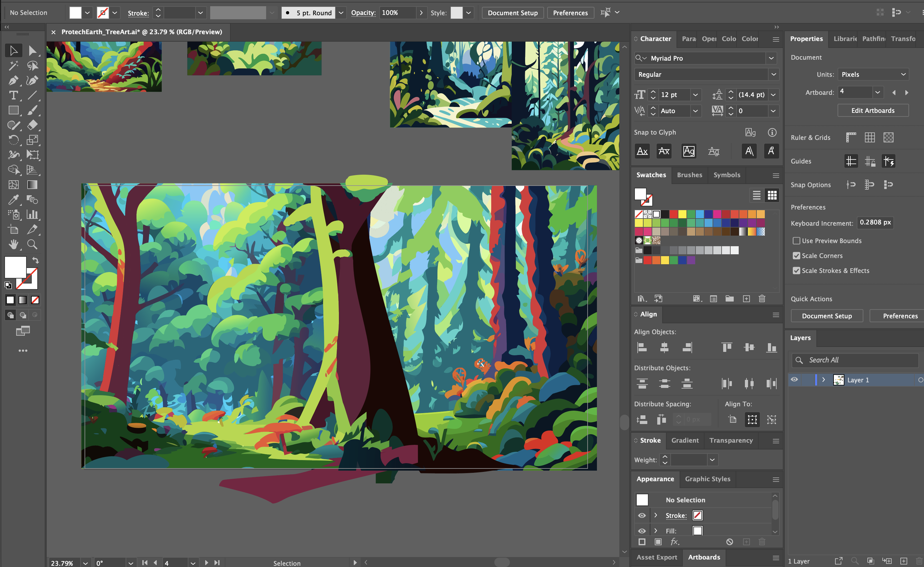Click Document Setup in top bar
924x567 pixels.
coord(512,13)
